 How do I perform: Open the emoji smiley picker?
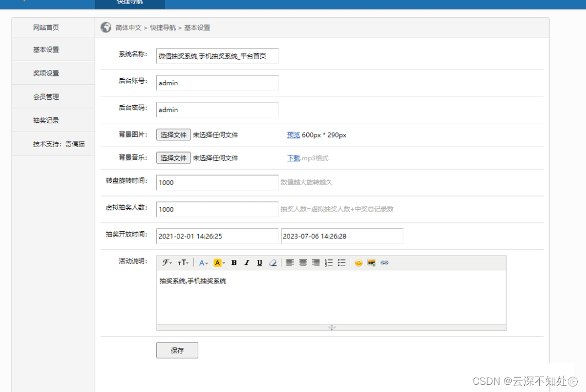[359, 263]
